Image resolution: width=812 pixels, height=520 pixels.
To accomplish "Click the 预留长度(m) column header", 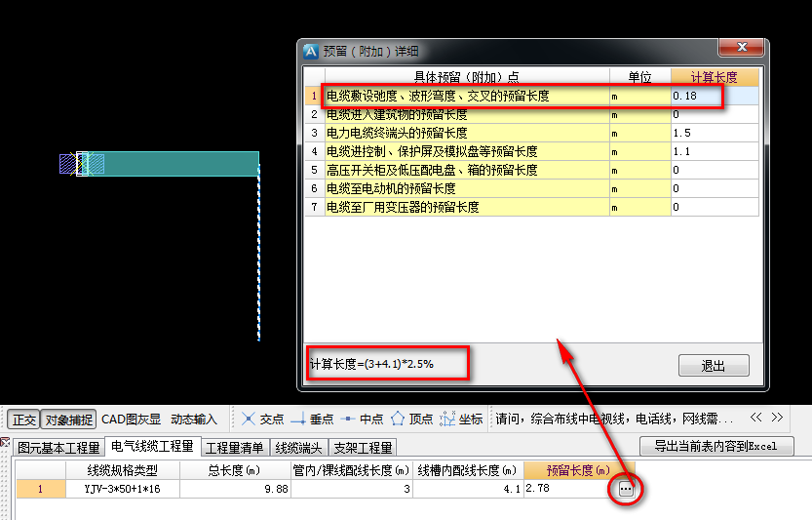I will click(579, 471).
